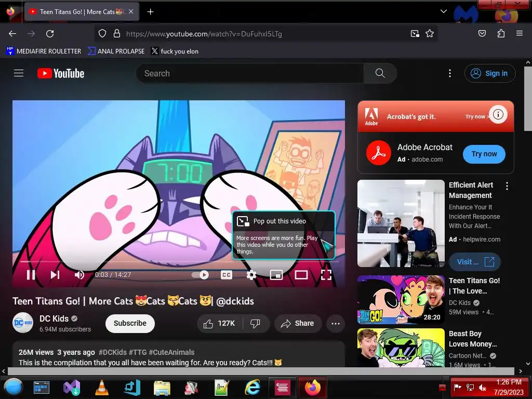
Task: Like the video with thumbs up
Action: click(220, 324)
